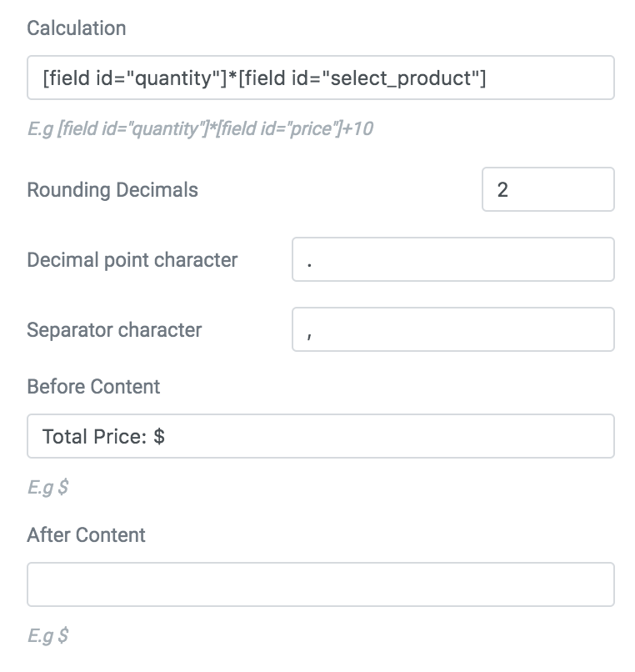Image resolution: width=635 pixels, height=672 pixels.
Task: Click the Before Content label
Action: click(93, 386)
